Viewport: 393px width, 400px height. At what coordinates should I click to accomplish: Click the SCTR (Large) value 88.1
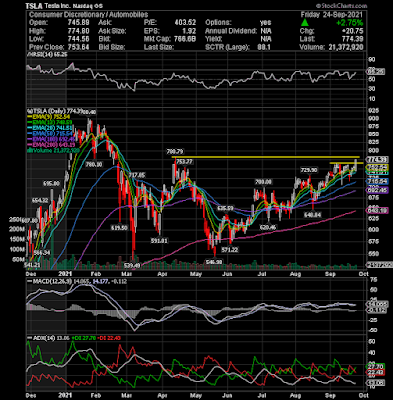pos(264,47)
